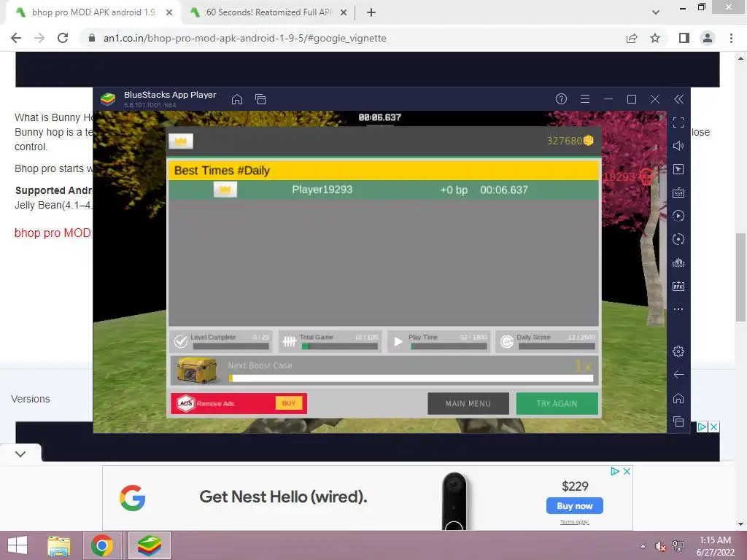Open the Windows Start button
The height and width of the screenshot is (560, 747).
coord(18,545)
